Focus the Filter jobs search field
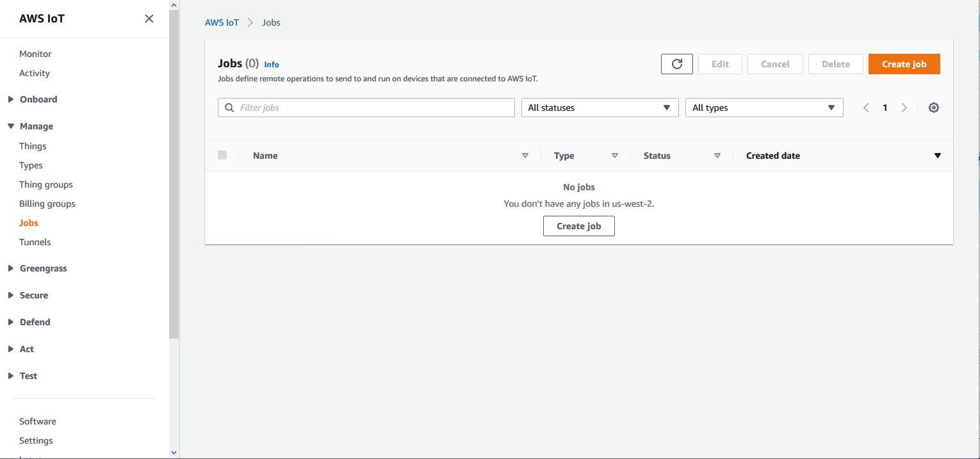Image resolution: width=980 pixels, height=459 pixels. click(x=366, y=108)
